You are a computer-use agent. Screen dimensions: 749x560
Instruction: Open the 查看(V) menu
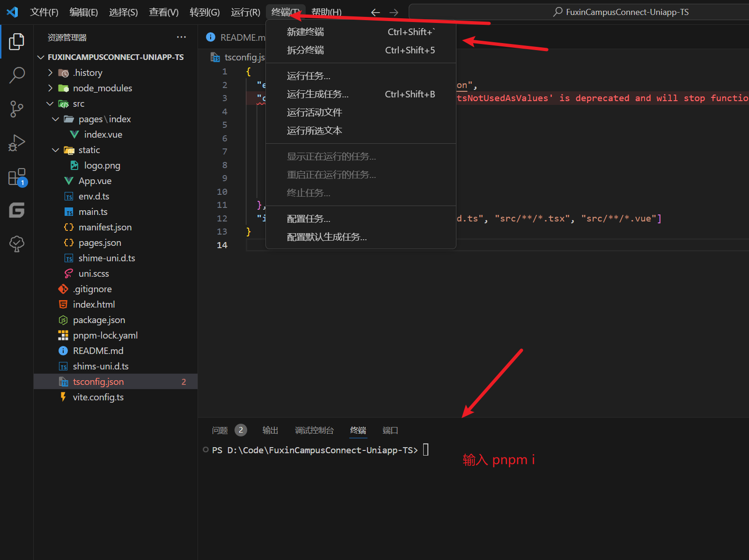click(164, 12)
